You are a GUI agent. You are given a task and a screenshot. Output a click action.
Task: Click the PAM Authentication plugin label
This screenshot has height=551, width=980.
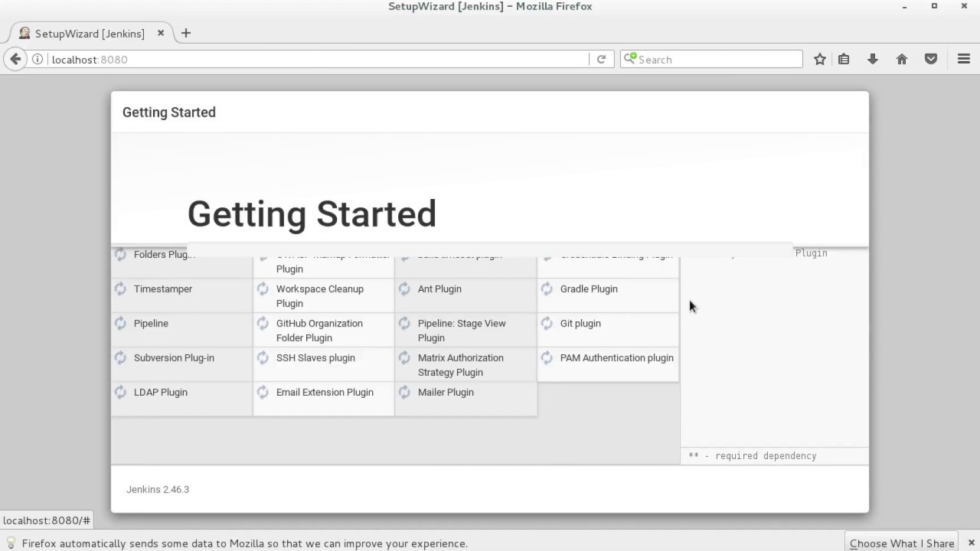pos(617,358)
